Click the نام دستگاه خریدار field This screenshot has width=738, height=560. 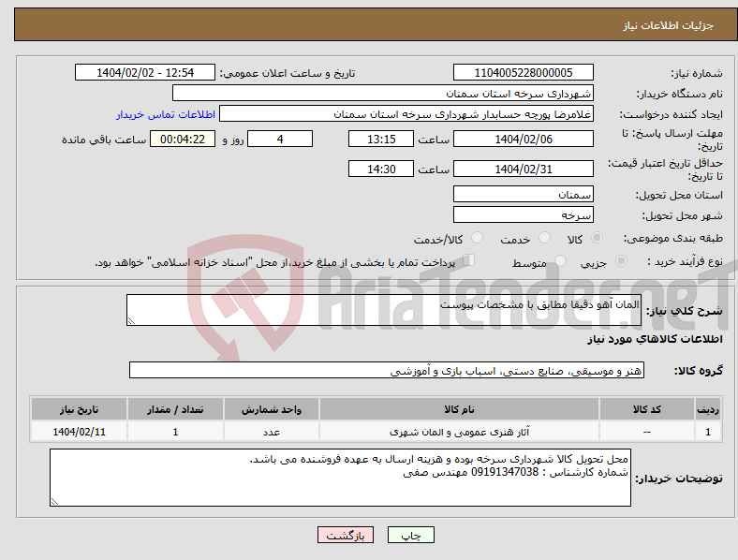(383, 93)
